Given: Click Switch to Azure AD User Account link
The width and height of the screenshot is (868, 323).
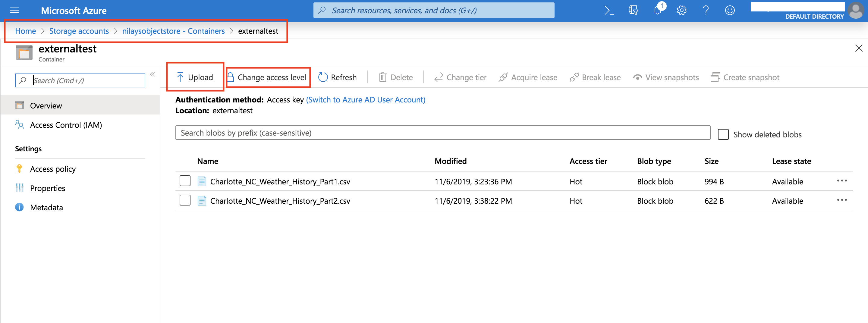Looking at the screenshot, I should point(366,100).
